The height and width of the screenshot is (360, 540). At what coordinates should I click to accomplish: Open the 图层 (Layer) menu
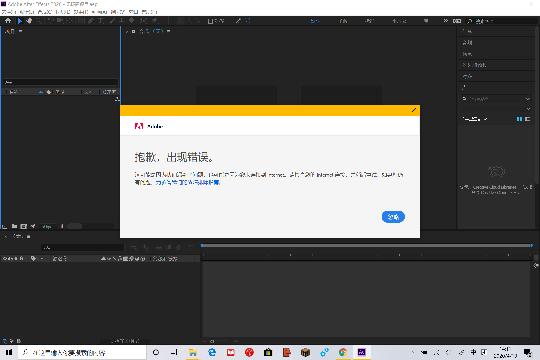pyautogui.click(x=63, y=12)
